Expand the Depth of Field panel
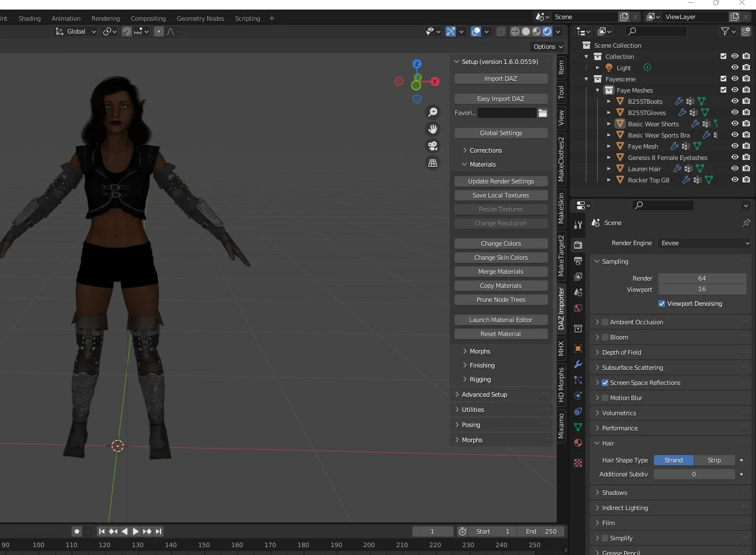The height and width of the screenshot is (555, 756). click(x=622, y=352)
